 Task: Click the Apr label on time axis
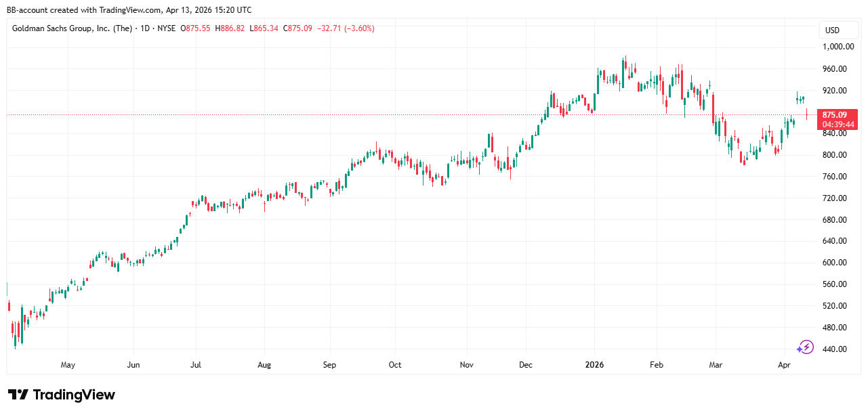pos(785,365)
